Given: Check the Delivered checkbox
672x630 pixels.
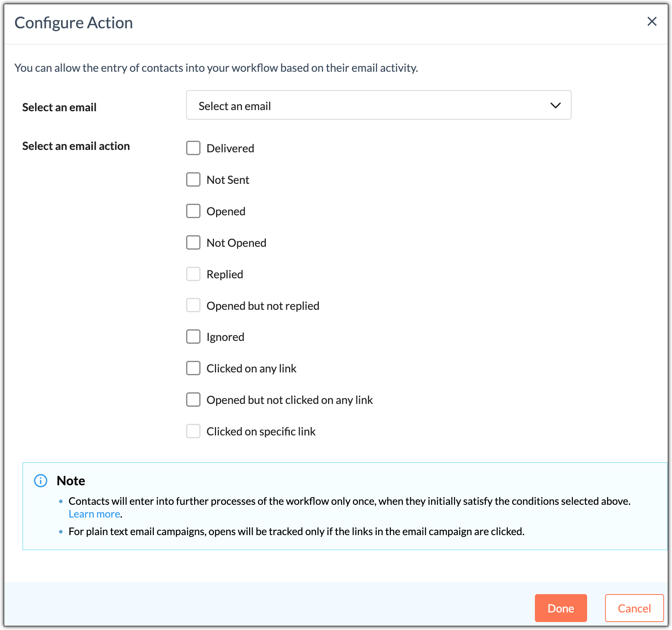Looking at the screenshot, I should (193, 148).
